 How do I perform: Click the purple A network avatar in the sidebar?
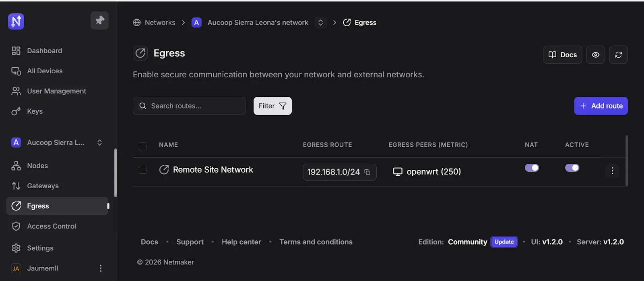click(16, 142)
